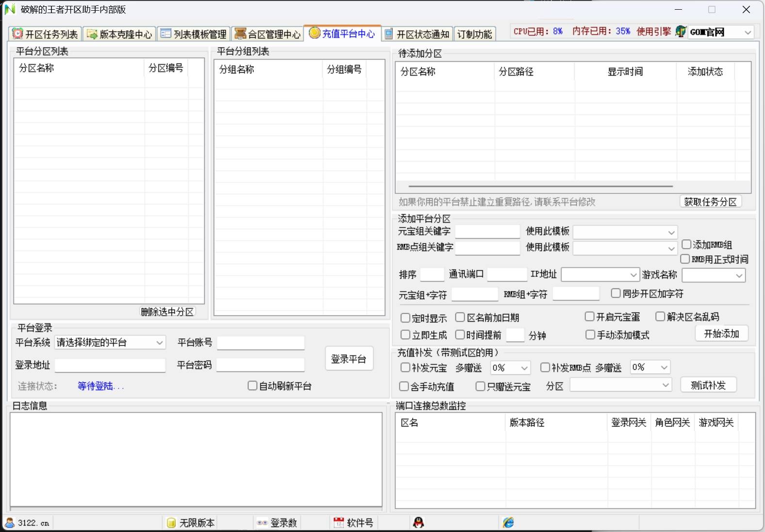Enable the 含手动充值 checkbox
Image resolution: width=765 pixels, height=532 pixels.
tap(404, 386)
